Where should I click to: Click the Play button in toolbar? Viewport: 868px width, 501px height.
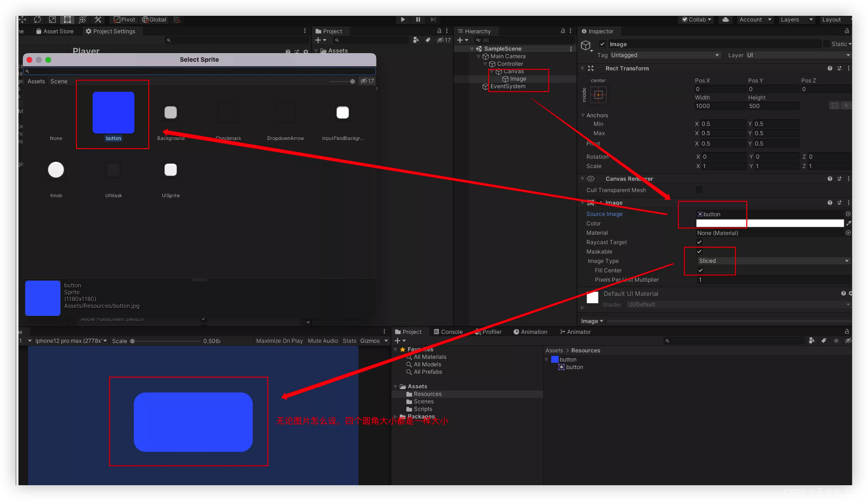point(402,19)
